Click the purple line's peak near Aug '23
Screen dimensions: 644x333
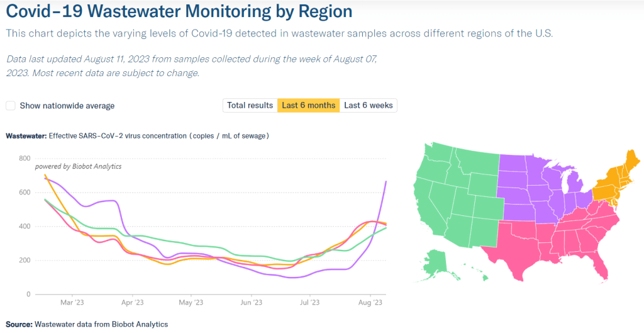tap(386, 182)
